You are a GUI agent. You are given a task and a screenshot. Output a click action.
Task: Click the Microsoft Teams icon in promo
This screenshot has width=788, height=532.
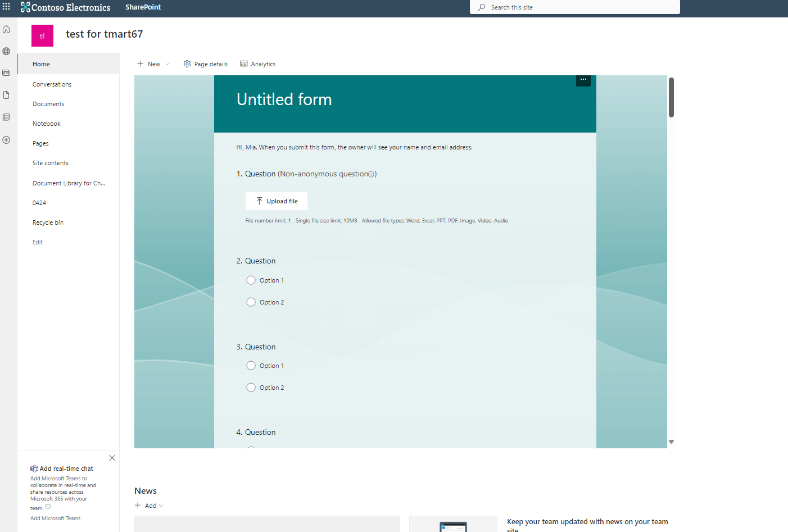[x=34, y=469]
